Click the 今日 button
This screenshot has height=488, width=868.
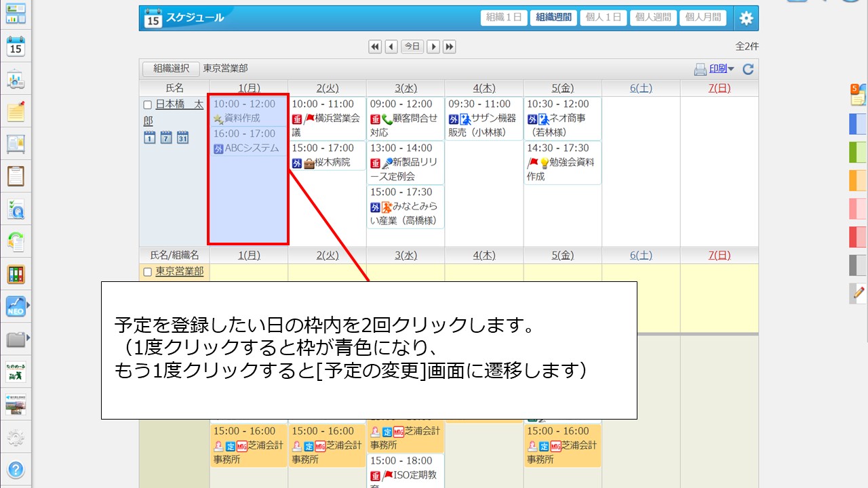[412, 46]
